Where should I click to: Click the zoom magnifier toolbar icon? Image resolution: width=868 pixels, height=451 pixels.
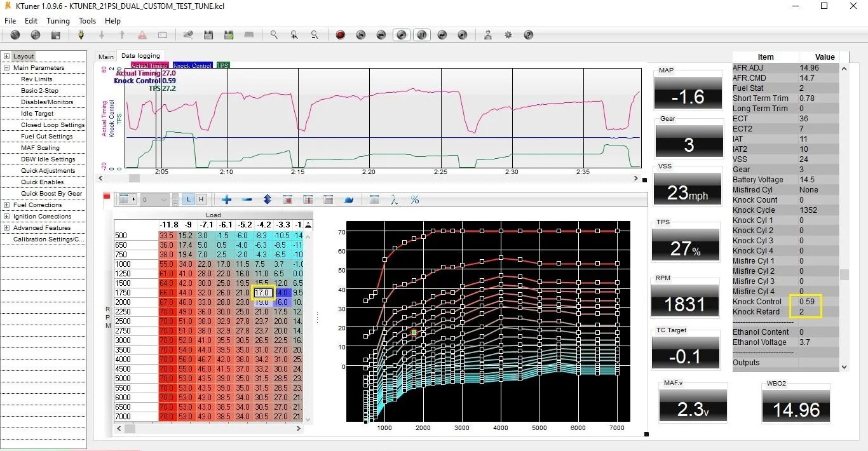point(274,35)
